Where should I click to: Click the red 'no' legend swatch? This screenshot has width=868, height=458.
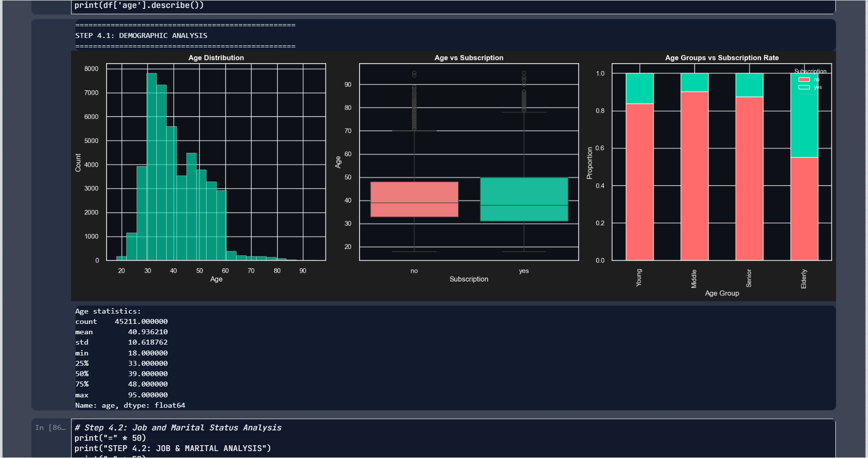click(x=804, y=80)
